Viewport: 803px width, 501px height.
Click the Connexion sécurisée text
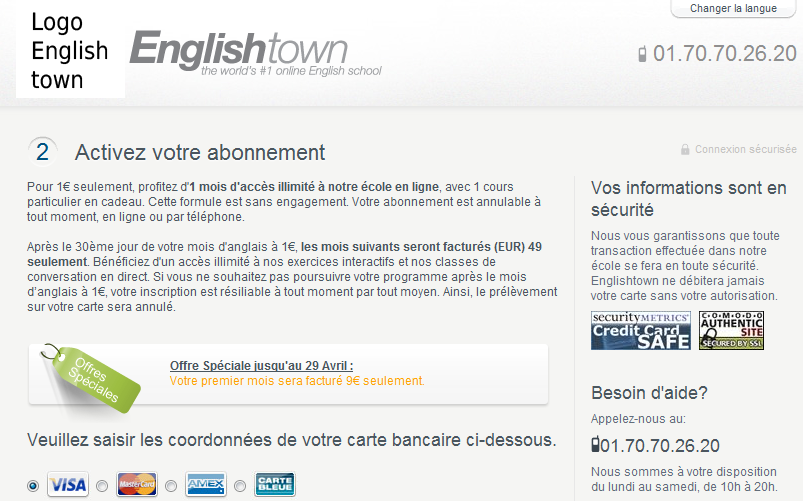tap(746, 149)
